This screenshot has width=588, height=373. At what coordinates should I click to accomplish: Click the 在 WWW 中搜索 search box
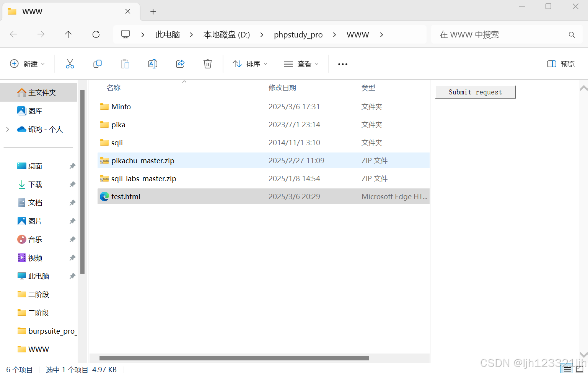coord(497,34)
